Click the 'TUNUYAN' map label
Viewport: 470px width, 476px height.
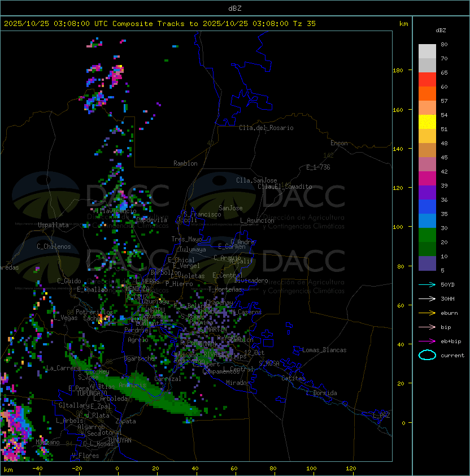[x=120, y=440]
